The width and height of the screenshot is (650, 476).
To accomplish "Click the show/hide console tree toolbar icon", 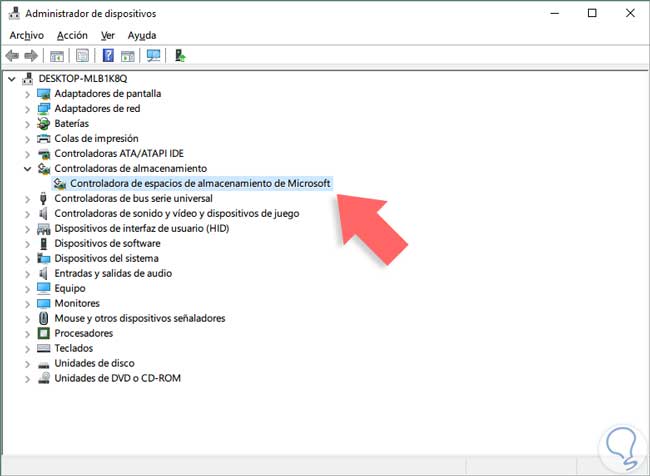I will pyautogui.click(x=57, y=56).
